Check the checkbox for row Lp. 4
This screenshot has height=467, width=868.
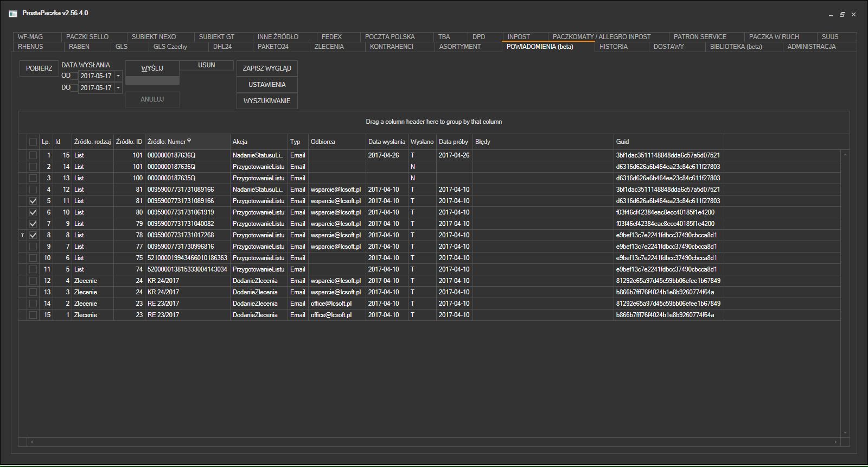pyautogui.click(x=33, y=190)
